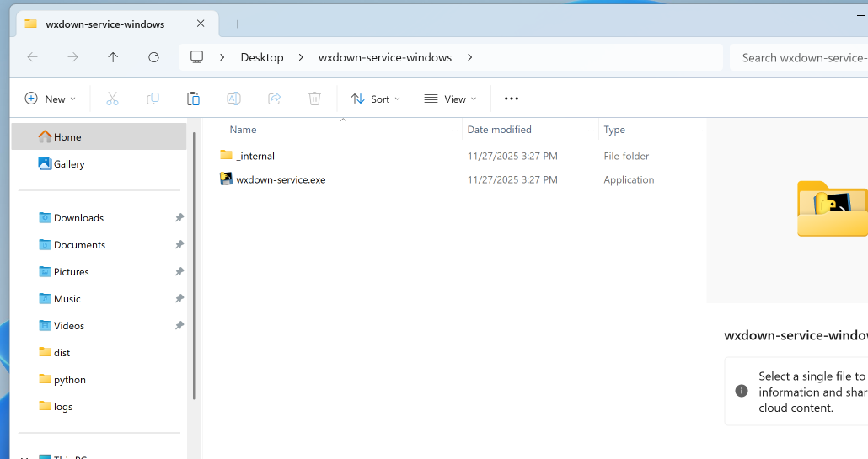Refresh the current folder view

(x=153, y=57)
